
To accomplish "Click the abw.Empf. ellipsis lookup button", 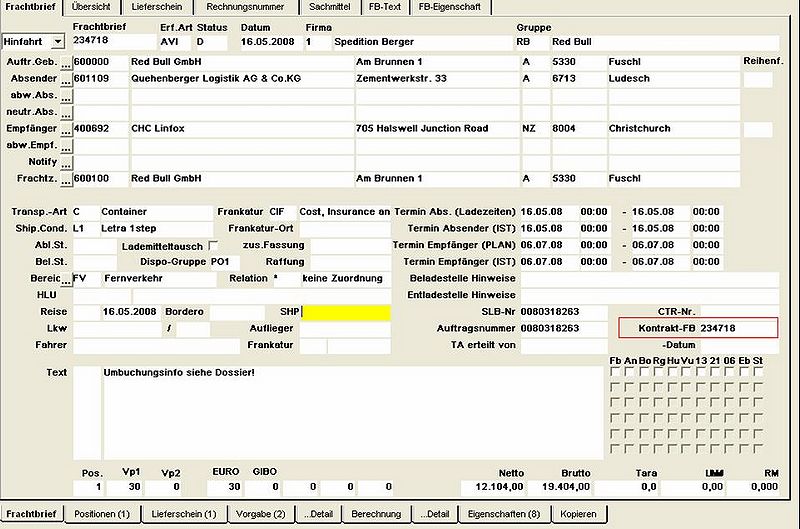I will pos(66,147).
